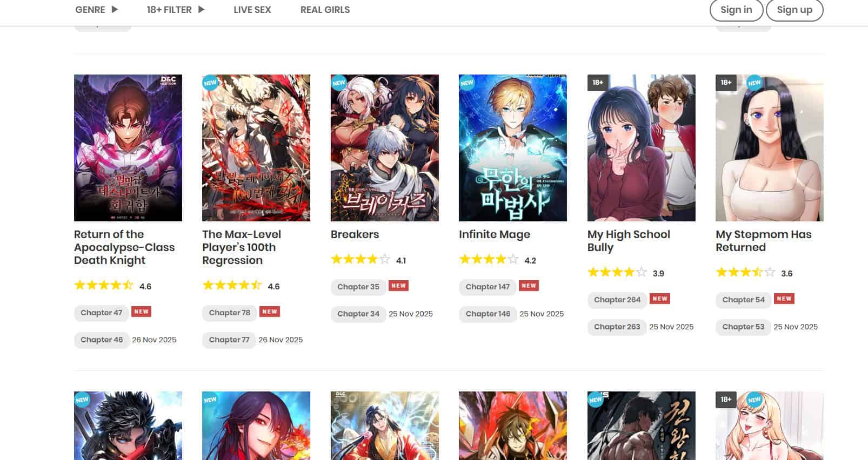Click the blue NEW badge on Infinite Mage cover

pyautogui.click(x=467, y=83)
